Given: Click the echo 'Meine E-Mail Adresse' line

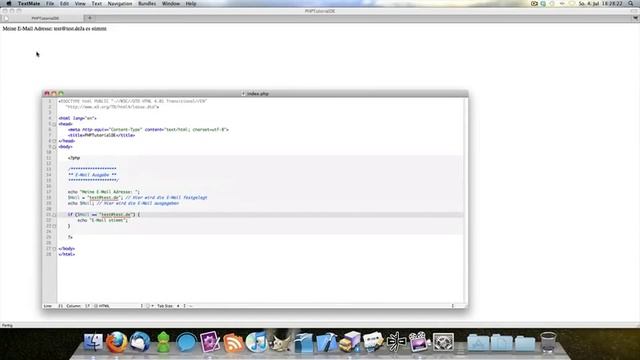Looking at the screenshot, I should (104, 192).
